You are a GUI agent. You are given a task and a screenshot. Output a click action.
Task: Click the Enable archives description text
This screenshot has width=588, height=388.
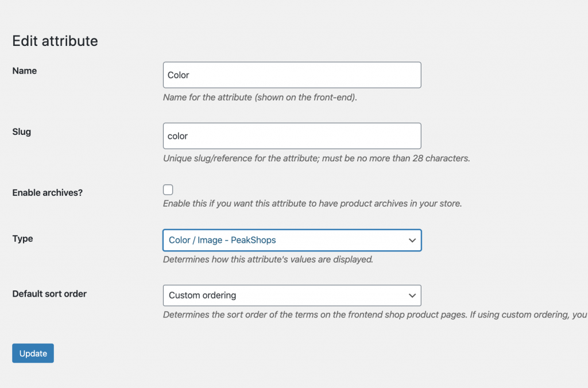pyautogui.click(x=312, y=204)
